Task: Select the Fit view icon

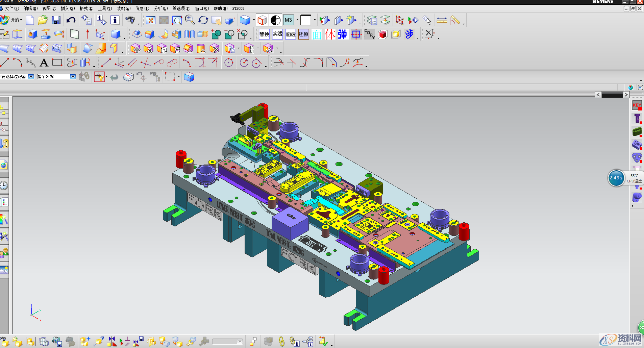Action: click(150, 20)
